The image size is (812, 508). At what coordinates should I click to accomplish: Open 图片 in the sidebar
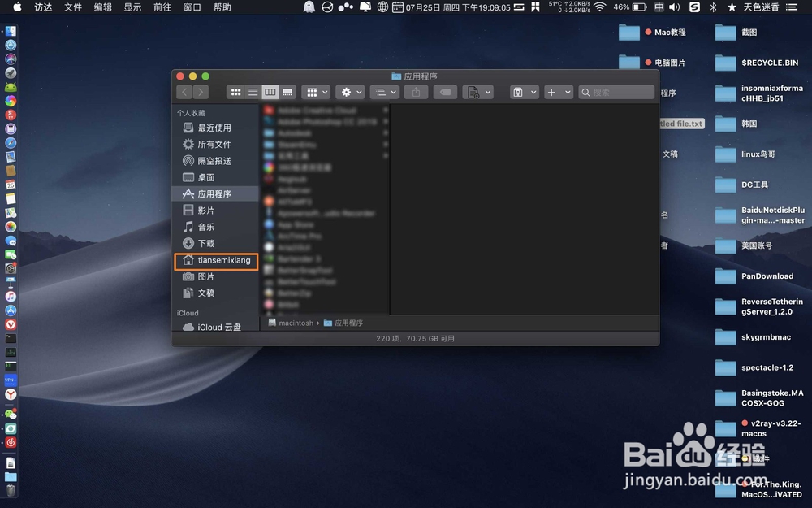coord(215,277)
